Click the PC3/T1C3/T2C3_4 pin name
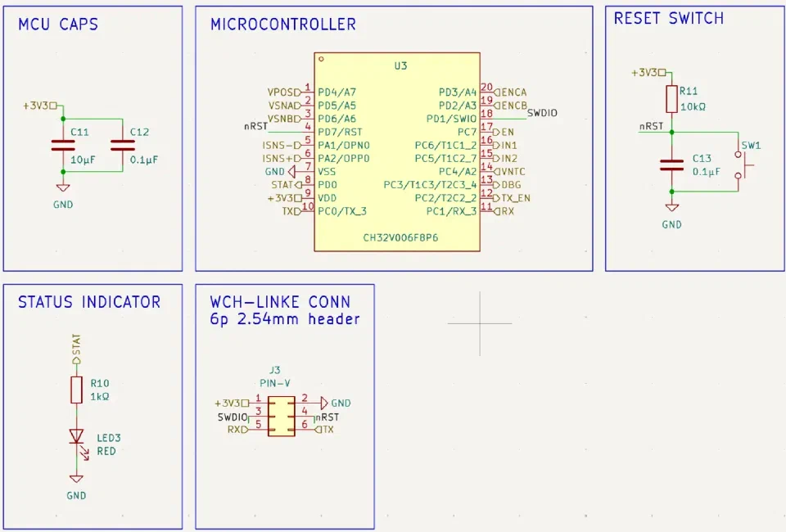Image resolution: width=786 pixels, height=532 pixels. click(x=430, y=185)
